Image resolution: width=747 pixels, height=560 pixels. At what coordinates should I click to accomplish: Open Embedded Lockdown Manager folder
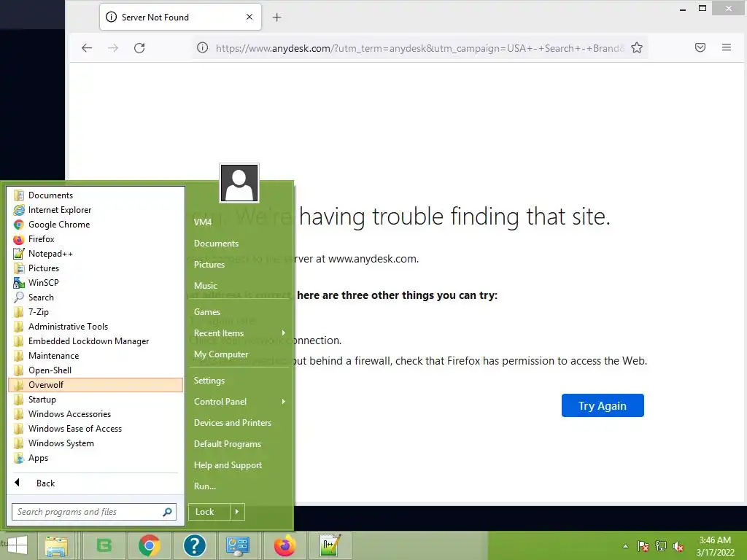(x=96, y=341)
